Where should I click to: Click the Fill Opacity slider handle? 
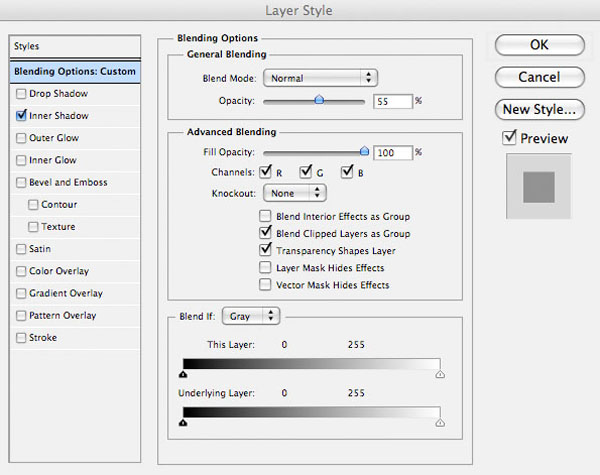click(364, 151)
